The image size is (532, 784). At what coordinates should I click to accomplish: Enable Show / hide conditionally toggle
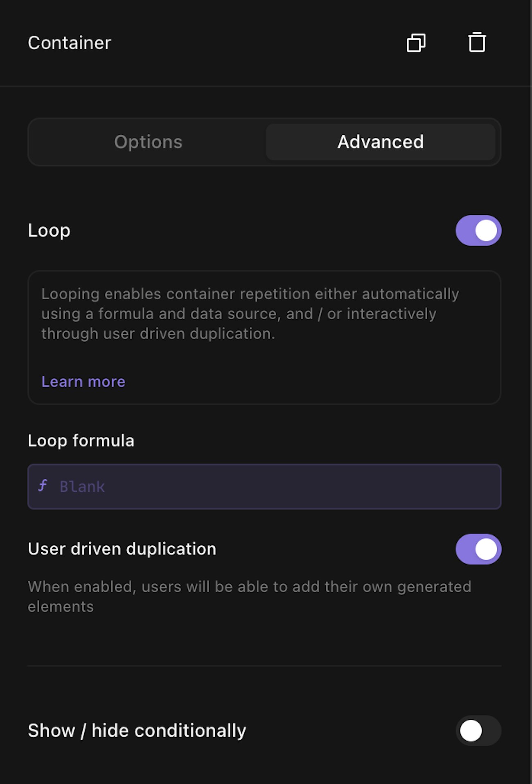click(x=478, y=731)
